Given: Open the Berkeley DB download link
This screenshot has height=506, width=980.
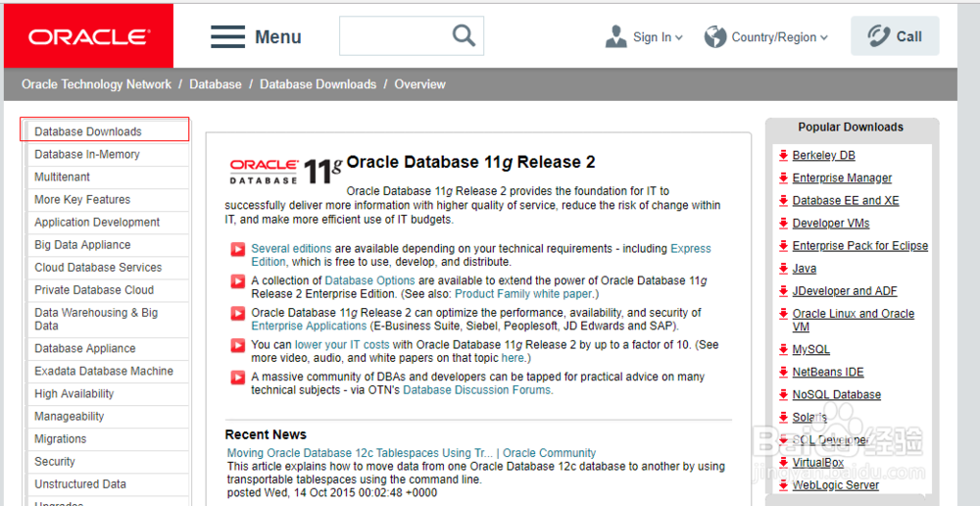Looking at the screenshot, I should tap(824, 155).
